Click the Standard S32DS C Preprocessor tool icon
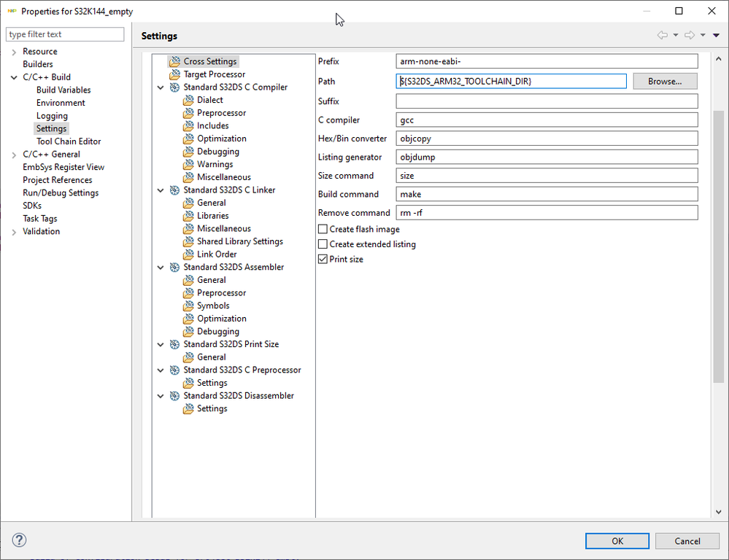This screenshot has height=560, width=729. 175,370
